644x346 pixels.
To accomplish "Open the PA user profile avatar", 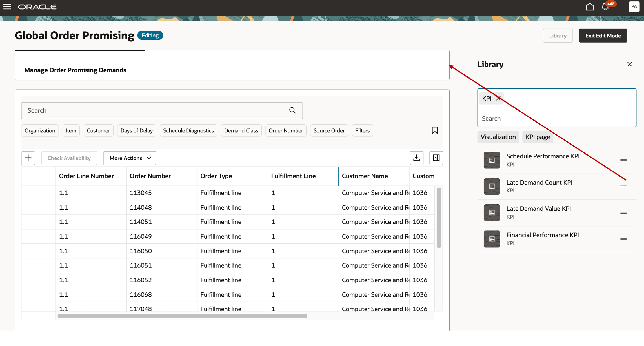I will pos(634,6).
